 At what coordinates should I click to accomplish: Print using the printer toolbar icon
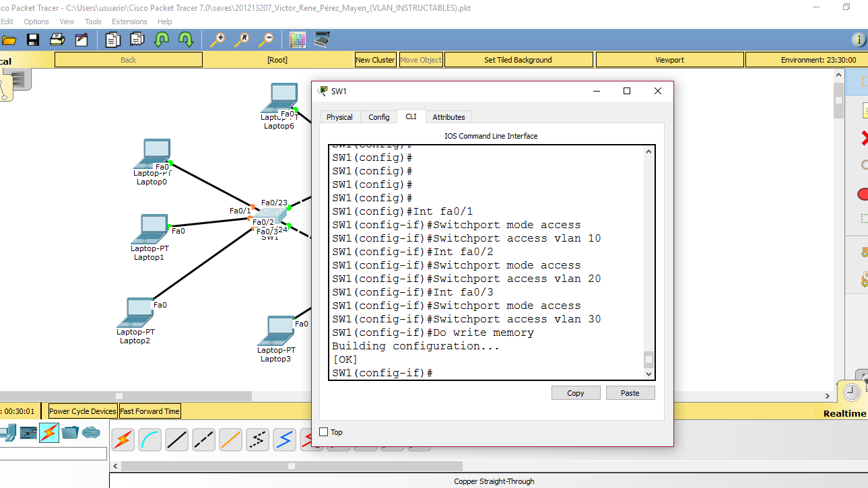click(x=57, y=40)
